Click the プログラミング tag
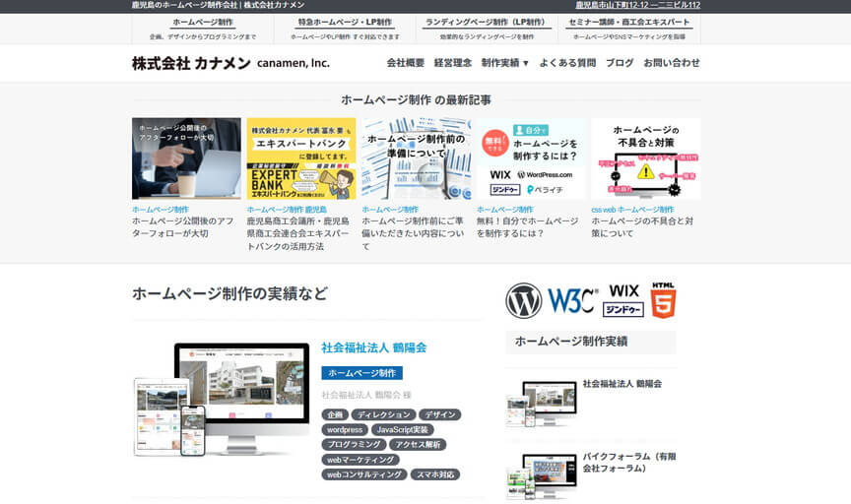 (x=354, y=444)
